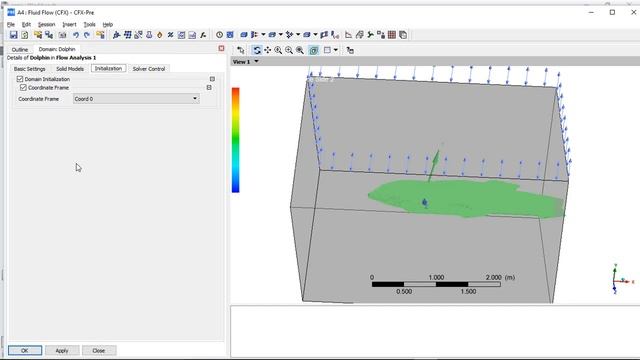The image size is (640, 360).
Task: Click the clock analysis type icon
Action: point(220,35)
